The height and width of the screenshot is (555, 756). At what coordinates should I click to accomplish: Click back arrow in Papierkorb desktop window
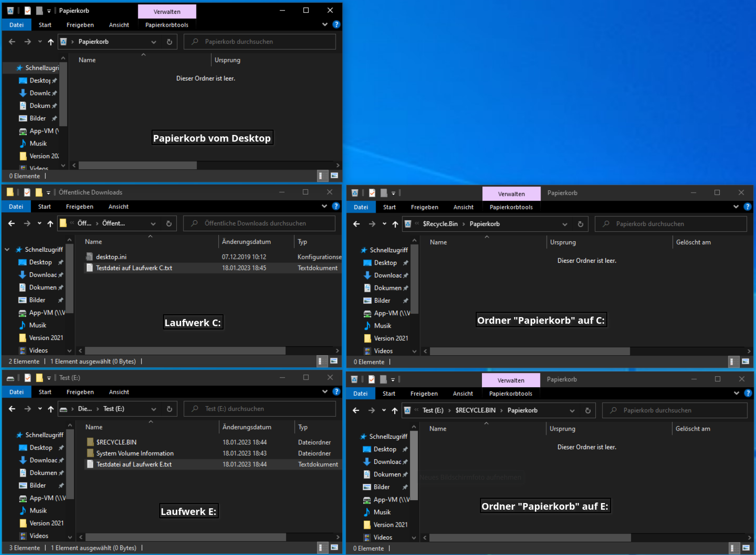pos(12,42)
